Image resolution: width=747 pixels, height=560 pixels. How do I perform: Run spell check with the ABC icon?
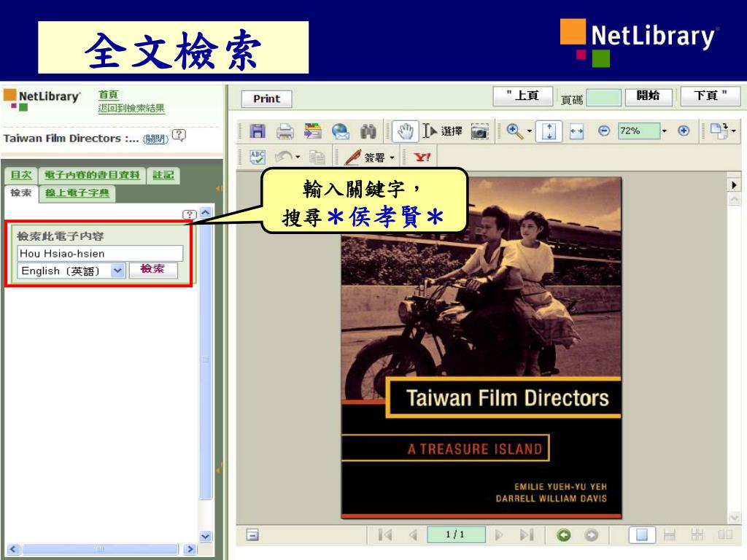click(x=258, y=157)
